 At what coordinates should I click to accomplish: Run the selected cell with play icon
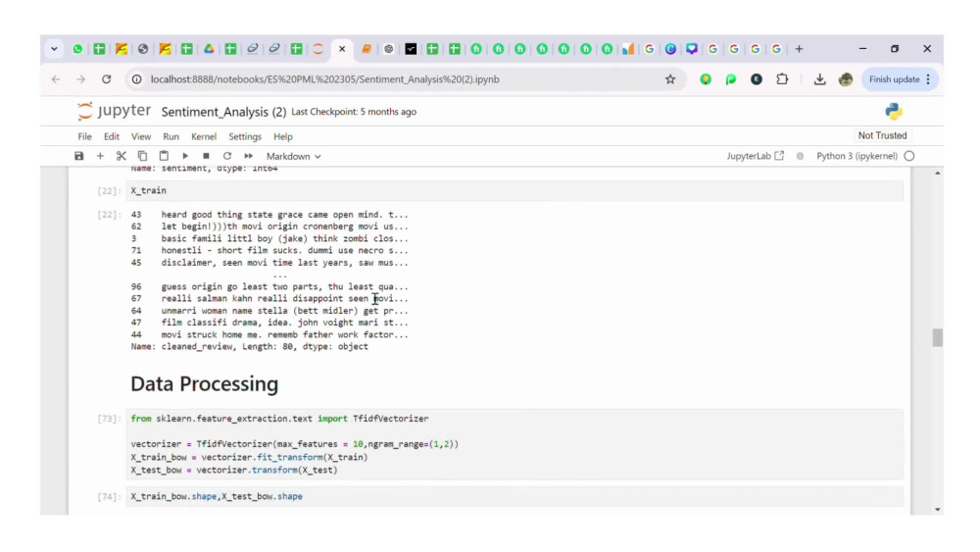point(185,156)
